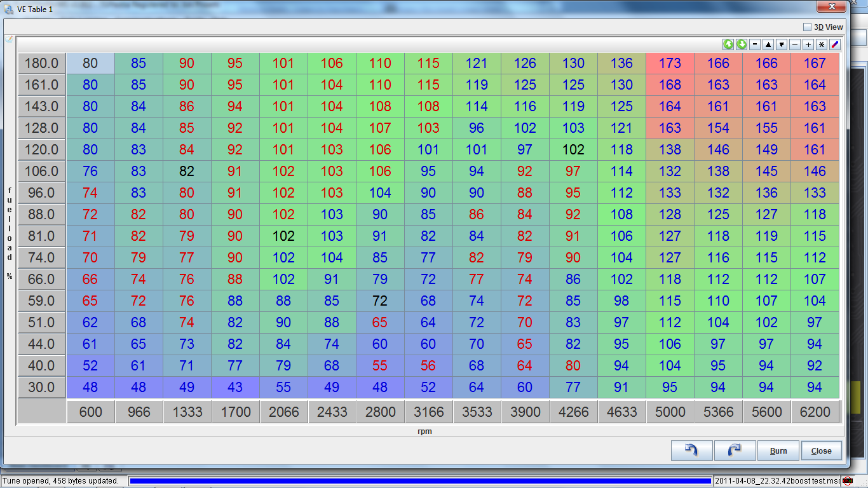Select the cell with value 173
Image resolution: width=868 pixels, height=488 pixels.
(670, 63)
